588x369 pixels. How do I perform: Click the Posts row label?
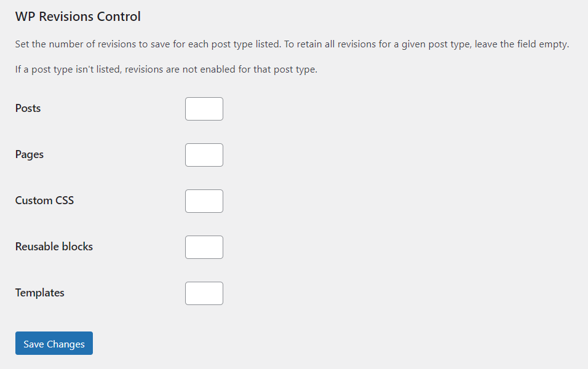pos(28,108)
